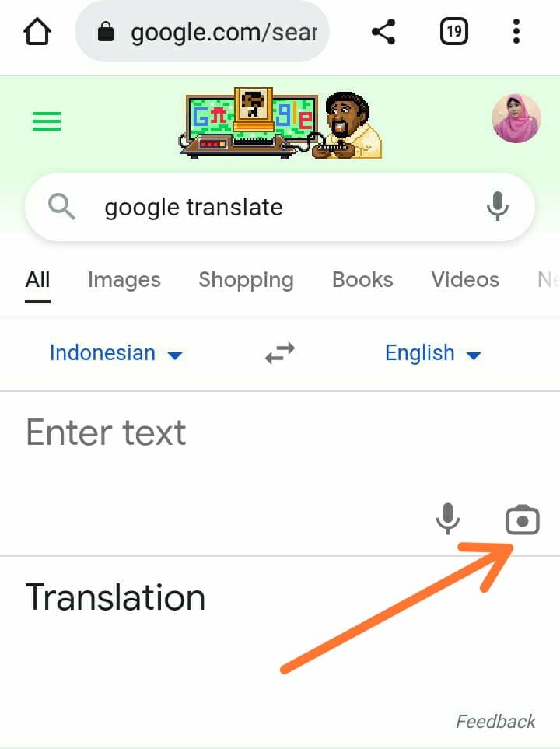The image size is (560, 749).
Task: Swap languages with the arrows icon
Action: tap(280, 353)
